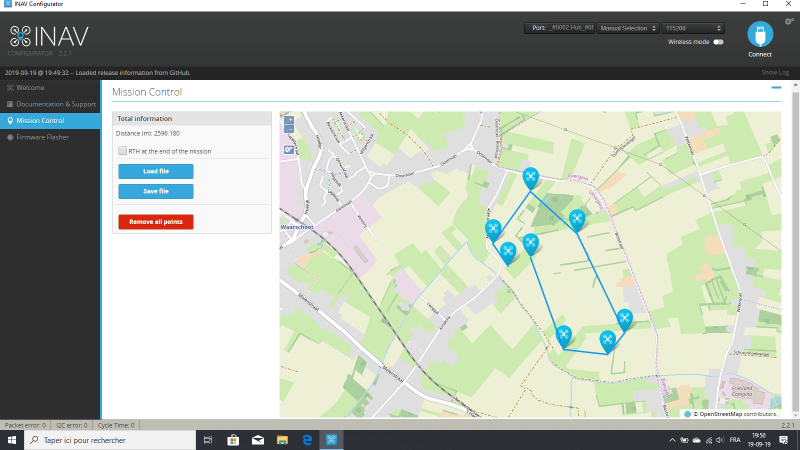
Task: Select the northernmost waypoint marker on map
Action: coord(531,177)
